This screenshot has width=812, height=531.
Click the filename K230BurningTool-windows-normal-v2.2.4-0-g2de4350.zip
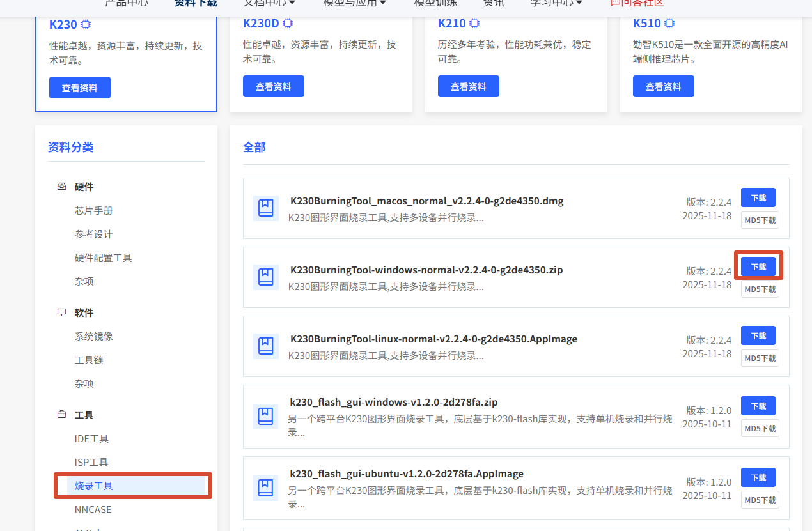pyautogui.click(x=426, y=270)
